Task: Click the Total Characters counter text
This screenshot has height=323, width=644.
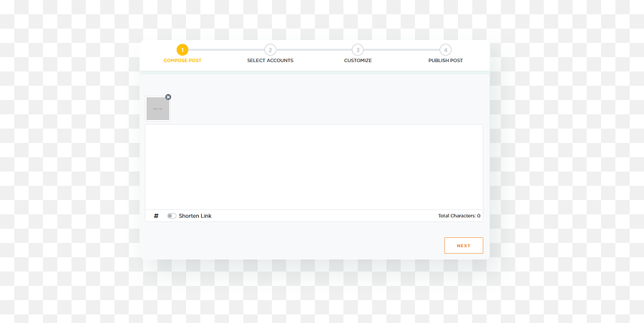Action: coord(459,216)
